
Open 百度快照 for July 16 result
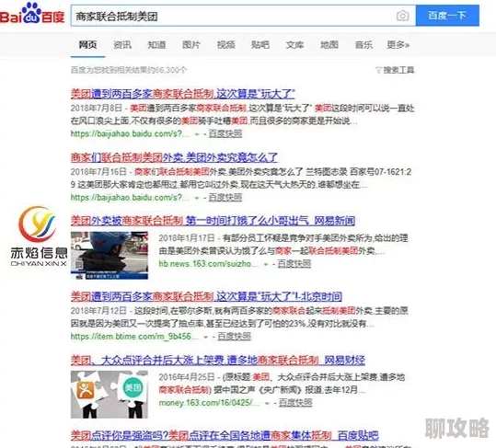(x=225, y=197)
